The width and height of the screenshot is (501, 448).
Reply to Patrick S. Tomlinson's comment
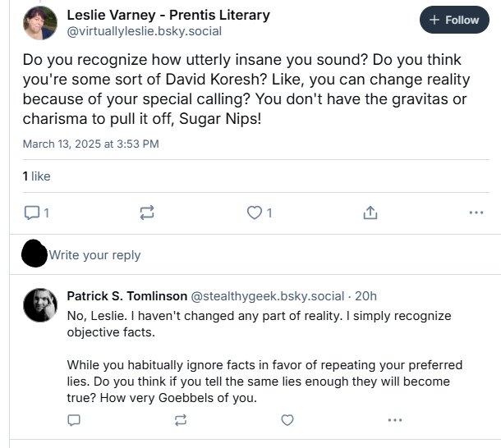[x=74, y=420]
